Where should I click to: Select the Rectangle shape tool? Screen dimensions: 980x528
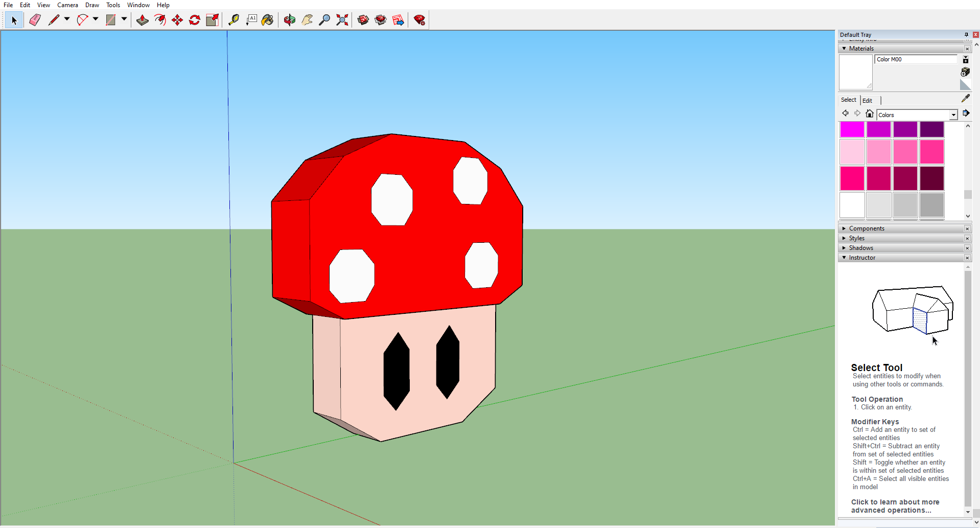click(x=111, y=20)
